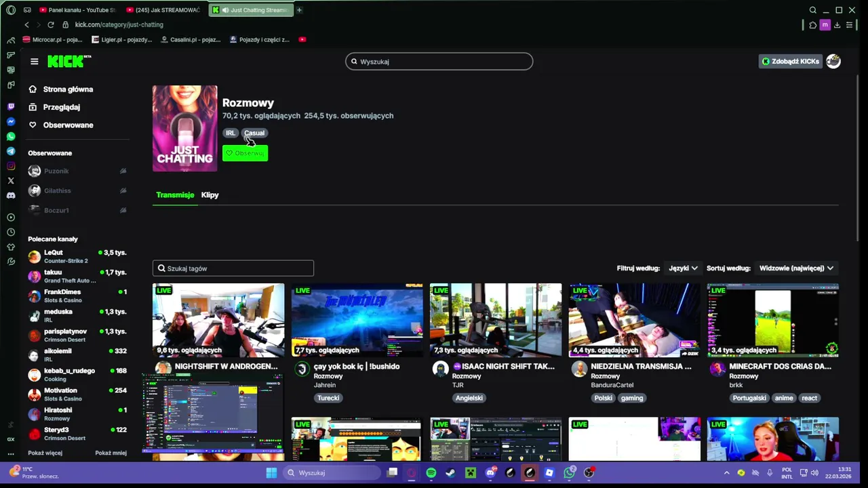Click the Turecki language tag

click(x=328, y=398)
